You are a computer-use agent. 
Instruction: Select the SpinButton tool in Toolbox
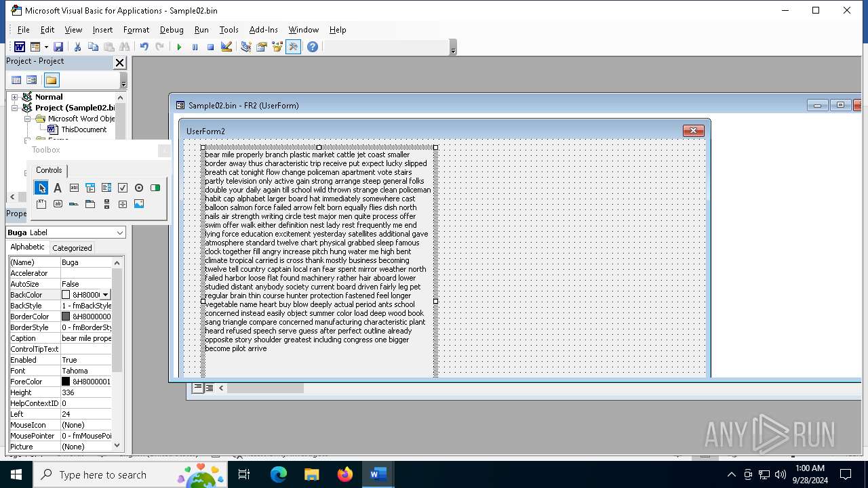(x=123, y=204)
